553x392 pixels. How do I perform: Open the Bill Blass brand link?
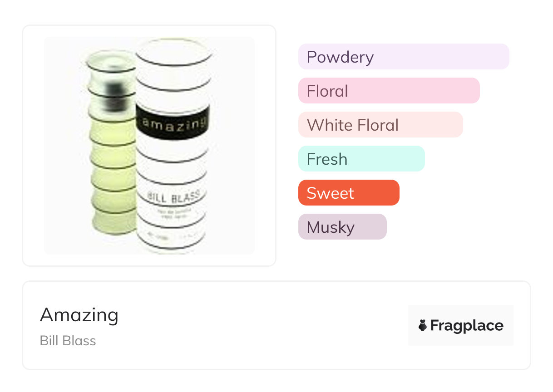point(68,341)
